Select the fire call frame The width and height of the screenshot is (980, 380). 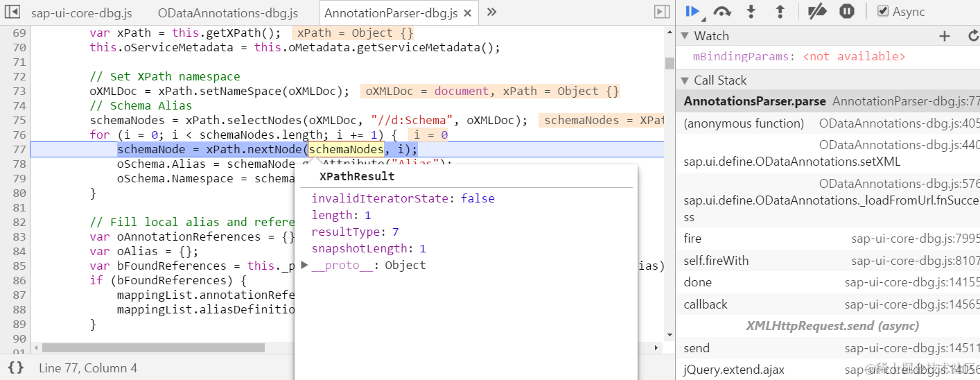coord(828,239)
